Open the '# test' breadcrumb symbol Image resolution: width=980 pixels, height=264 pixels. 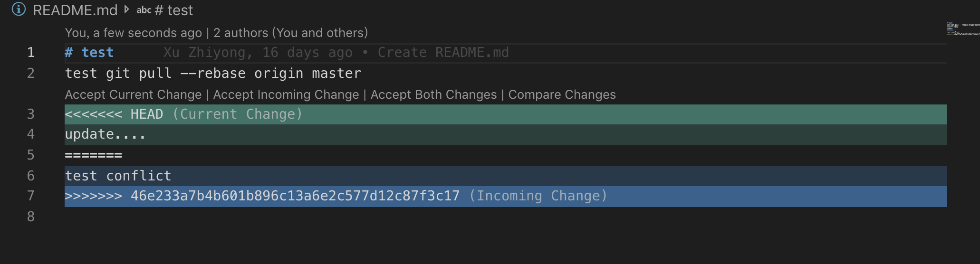(174, 10)
